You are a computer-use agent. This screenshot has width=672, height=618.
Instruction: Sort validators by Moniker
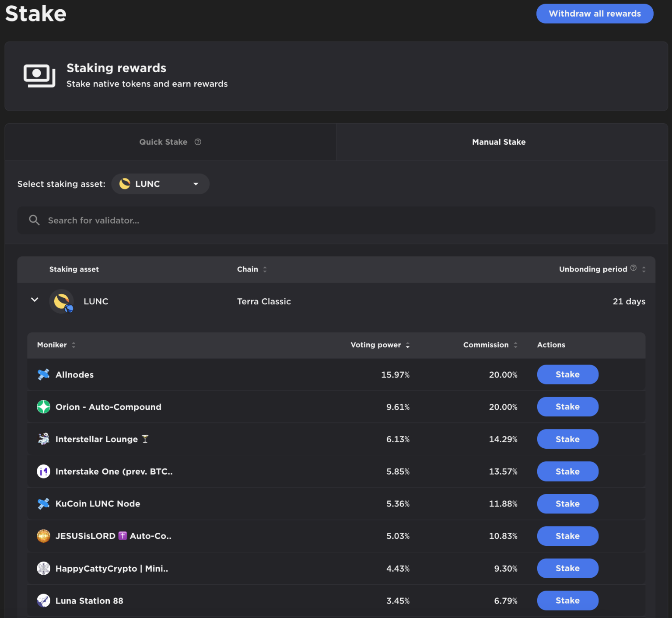pyautogui.click(x=73, y=345)
